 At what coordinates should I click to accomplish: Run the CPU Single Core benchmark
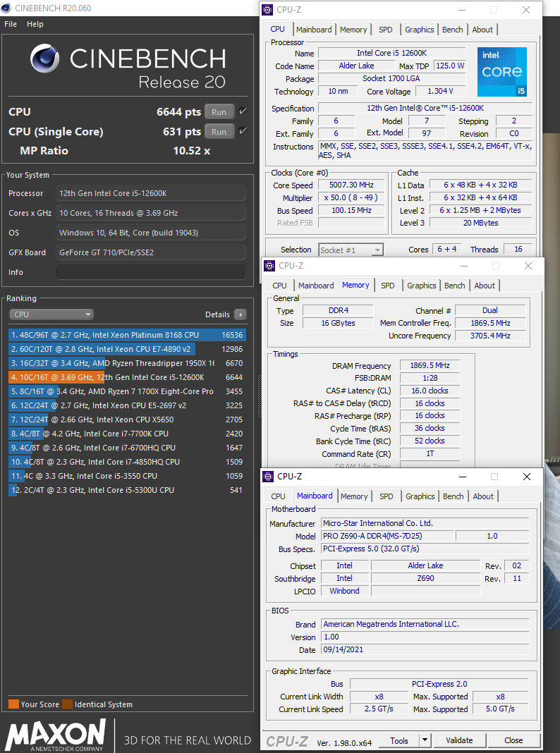219,132
